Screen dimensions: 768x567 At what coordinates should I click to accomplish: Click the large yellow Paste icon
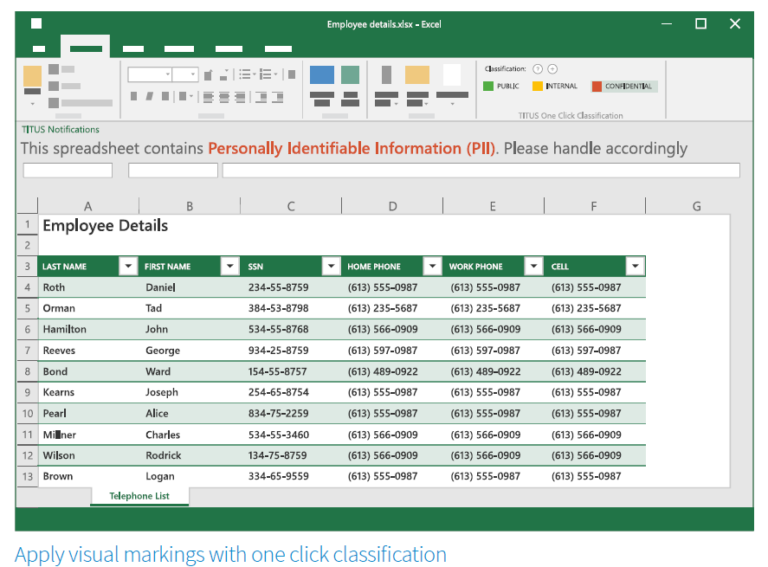tap(32, 76)
